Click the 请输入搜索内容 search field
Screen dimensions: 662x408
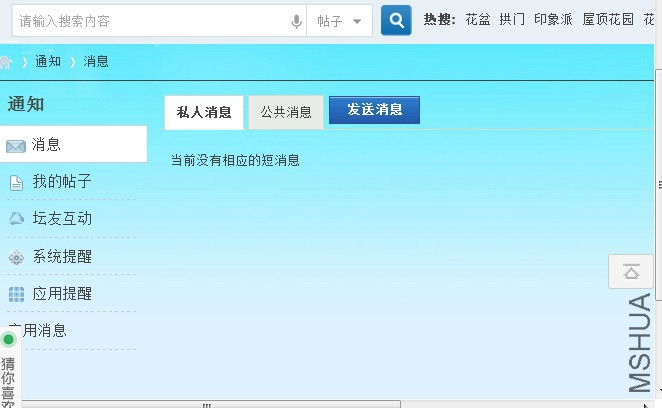pos(152,21)
